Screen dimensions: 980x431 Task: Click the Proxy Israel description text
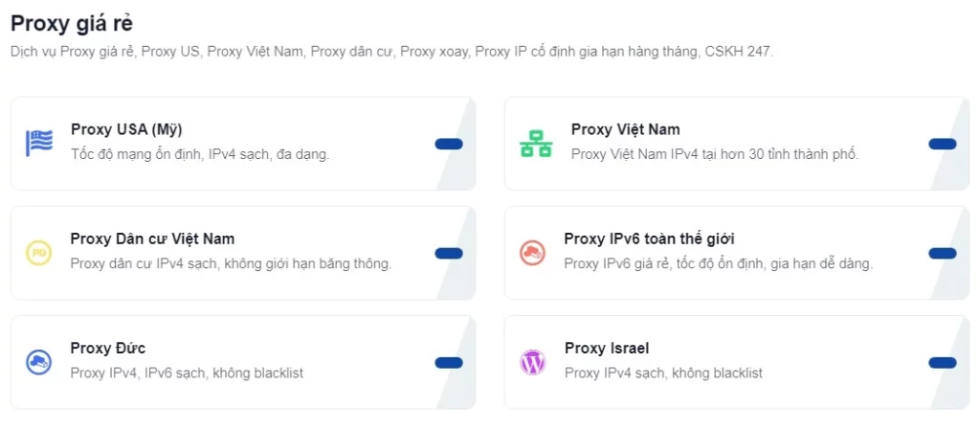663,373
